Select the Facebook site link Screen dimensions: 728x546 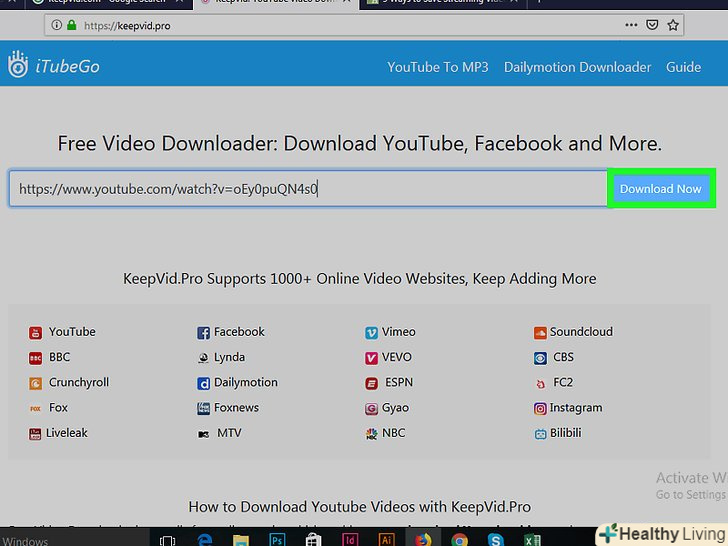coord(239,332)
